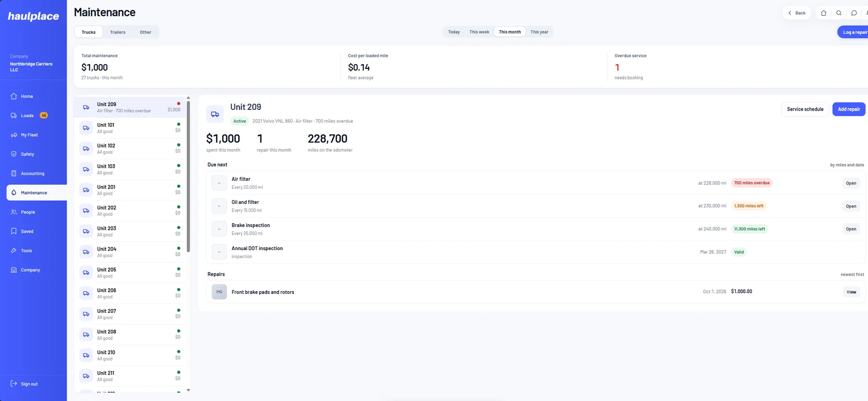Viewport: 868px width, 401px height.
Task: Open the Home sidebar icon
Action: pyautogui.click(x=14, y=96)
